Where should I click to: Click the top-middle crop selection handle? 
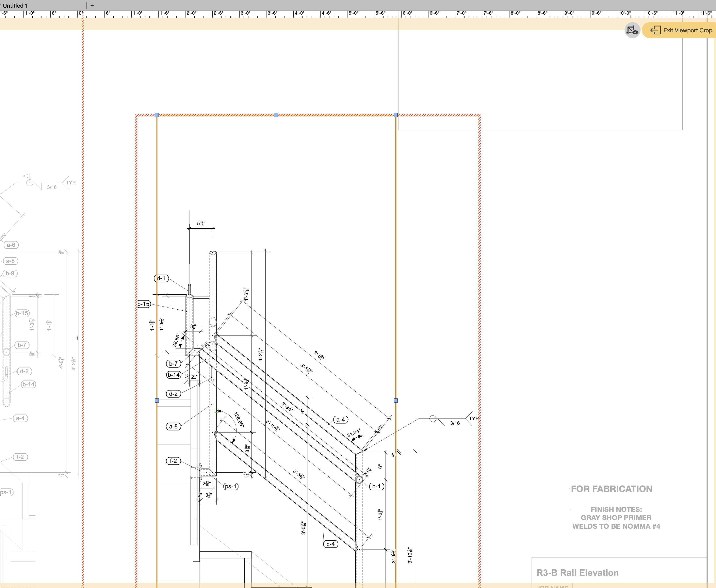[276, 115]
